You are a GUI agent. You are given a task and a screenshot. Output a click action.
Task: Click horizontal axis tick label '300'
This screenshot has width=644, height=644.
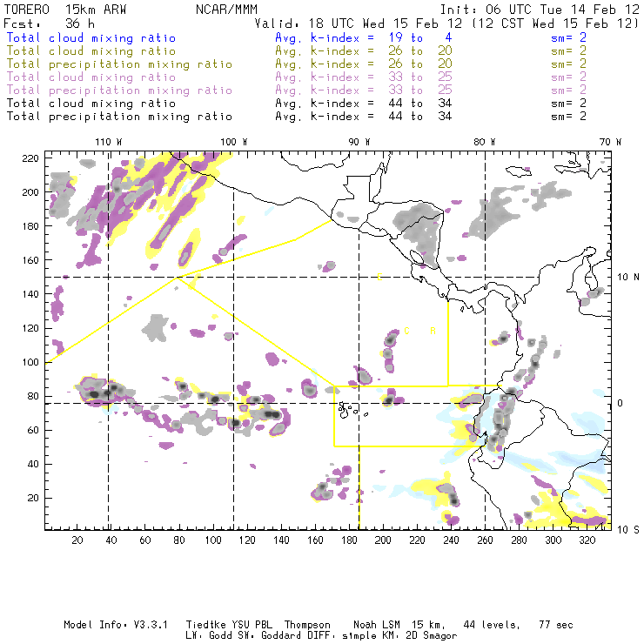coord(553,540)
